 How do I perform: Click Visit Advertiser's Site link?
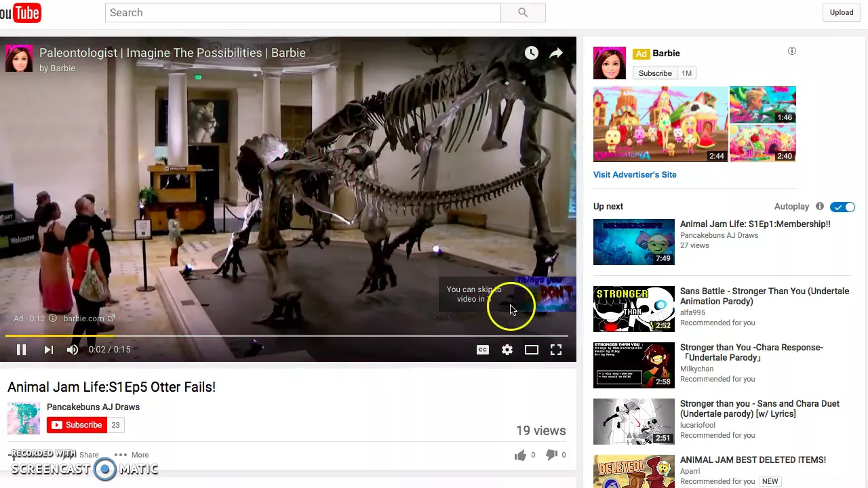click(635, 175)
